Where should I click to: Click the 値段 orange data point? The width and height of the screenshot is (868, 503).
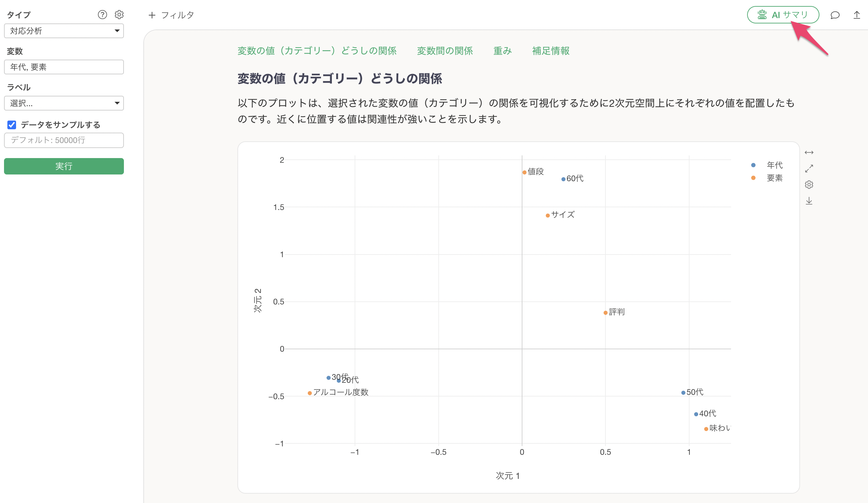pyautogui.click(x=524, y=172)
